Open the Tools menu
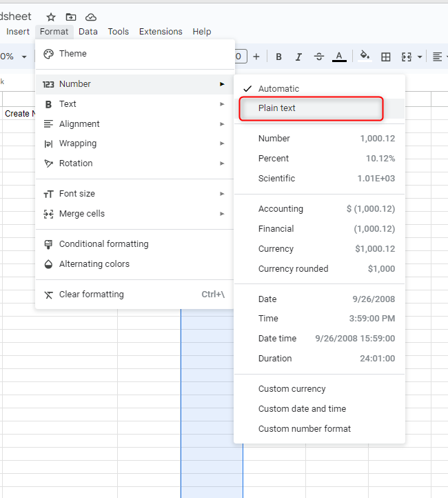The image size is (448, 498). pyautogui.click(x=119, y=32)
